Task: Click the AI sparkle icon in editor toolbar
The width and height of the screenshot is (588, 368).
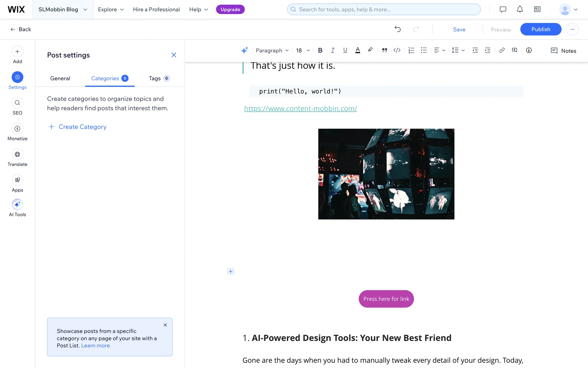Action: tap(244, 51)
